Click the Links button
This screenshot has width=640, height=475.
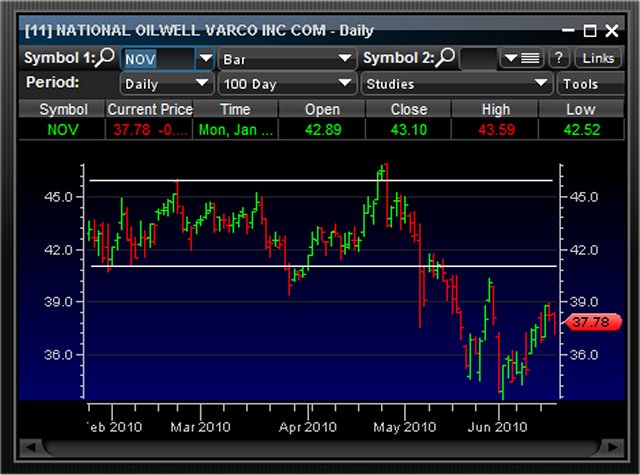[598, 58]
